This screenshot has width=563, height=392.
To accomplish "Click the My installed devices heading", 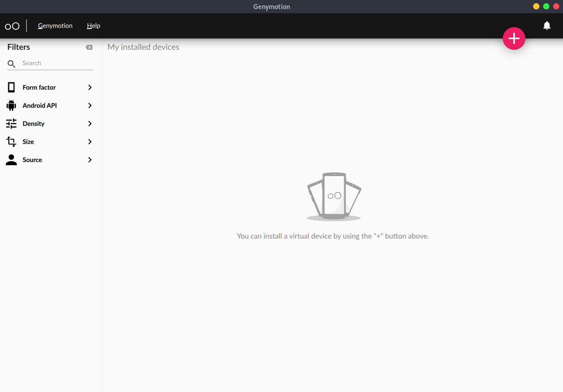I will [143, 47].
